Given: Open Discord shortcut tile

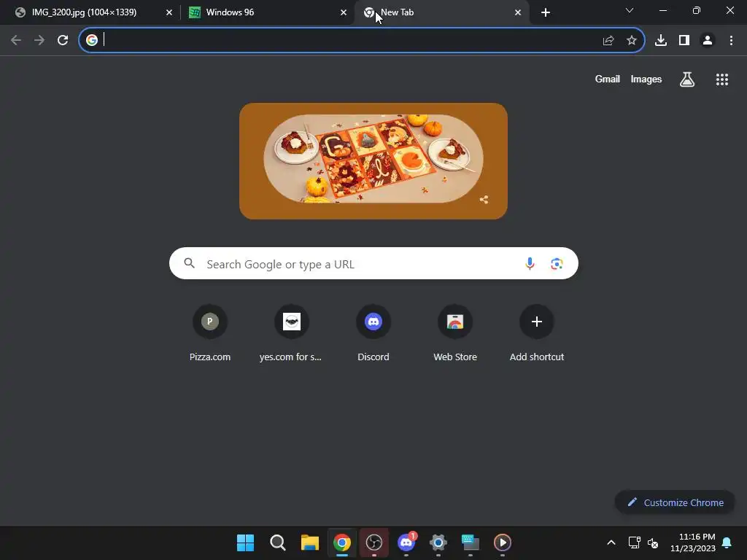Looking at the screenshot, I should coord(373,333).
